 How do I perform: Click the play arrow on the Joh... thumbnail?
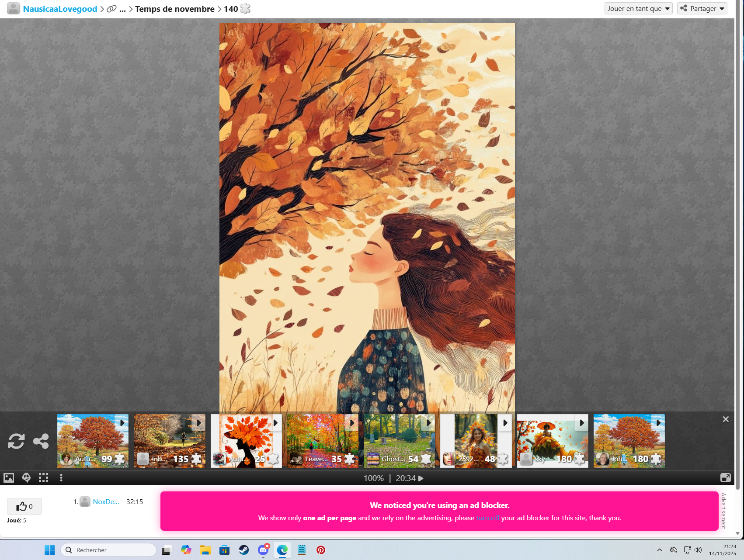click(658, 422)
